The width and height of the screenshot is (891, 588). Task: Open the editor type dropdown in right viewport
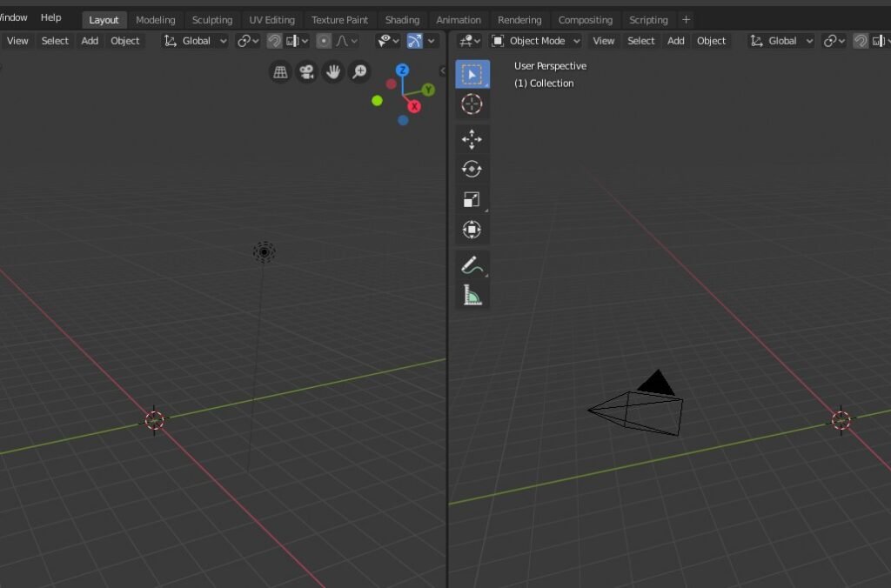pos(470,41)
